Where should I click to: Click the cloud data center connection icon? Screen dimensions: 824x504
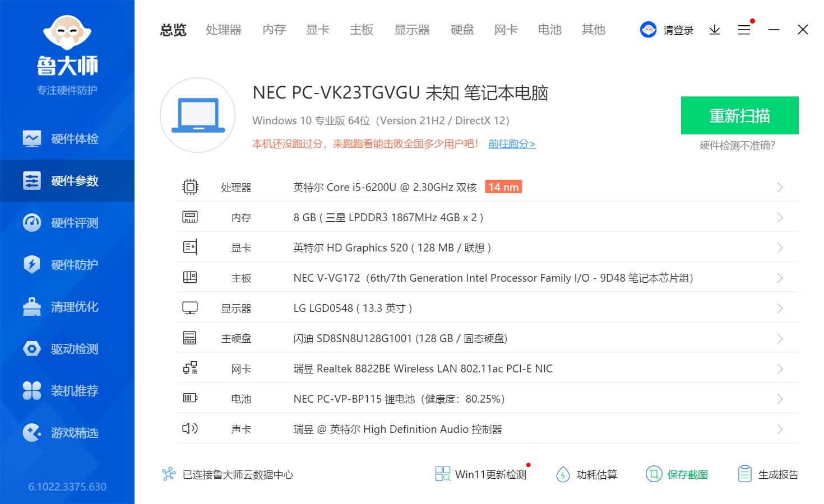tap(169, 474)
